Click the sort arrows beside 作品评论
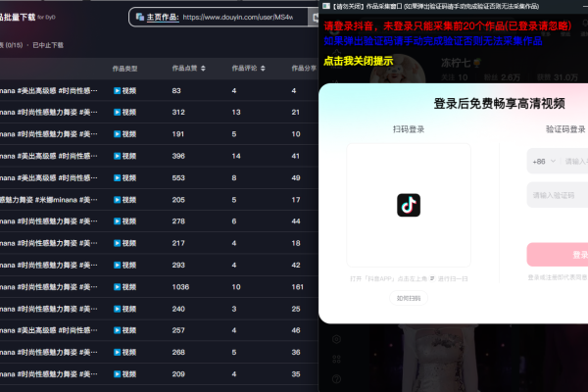The width and height of the screenshot is (588, 392). [263, 68]
